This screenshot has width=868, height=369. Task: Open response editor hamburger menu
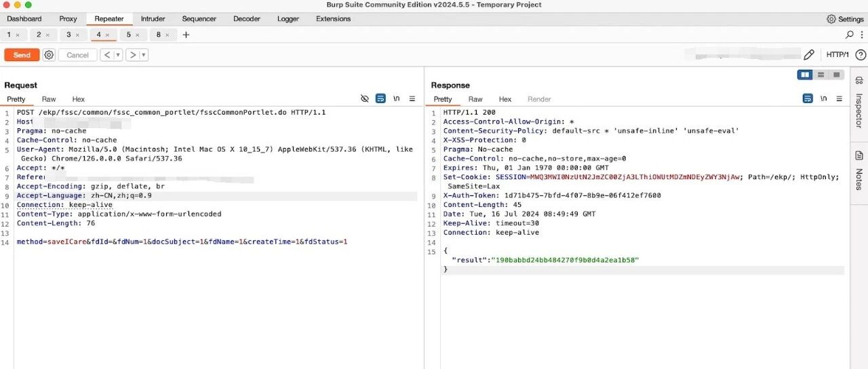coord(840,98)
